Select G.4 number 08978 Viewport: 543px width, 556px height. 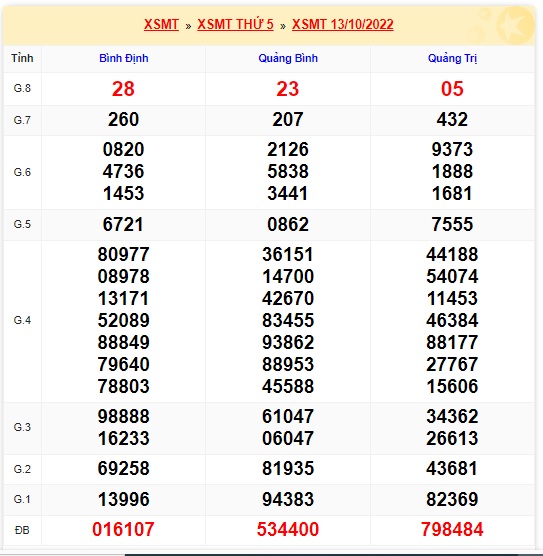point(123,277)
